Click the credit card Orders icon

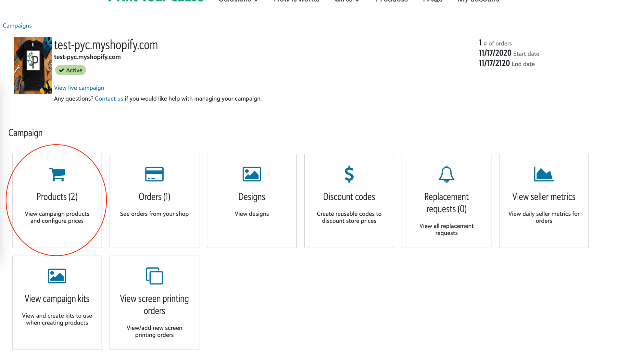point(154,174)
